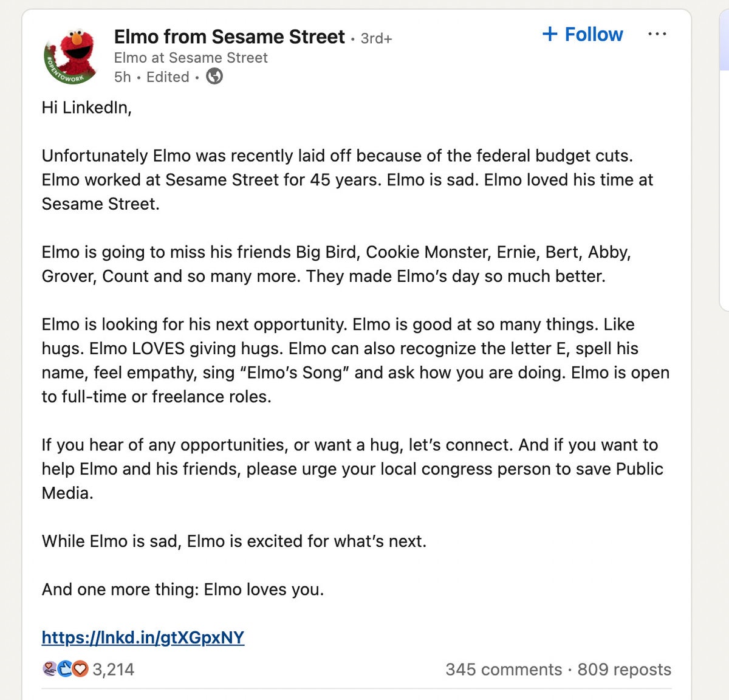
Task: Click the blue thumbs-up Like reaction icon
Action: 64,668
